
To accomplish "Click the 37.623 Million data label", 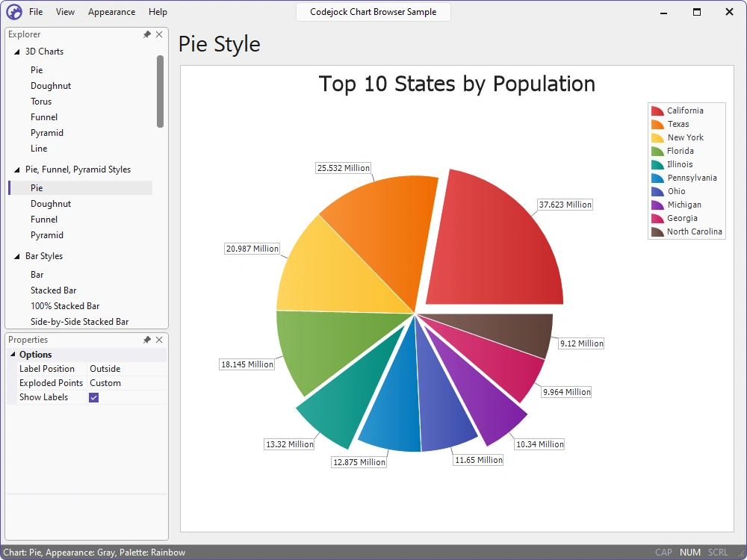I will tap(565, 205).
